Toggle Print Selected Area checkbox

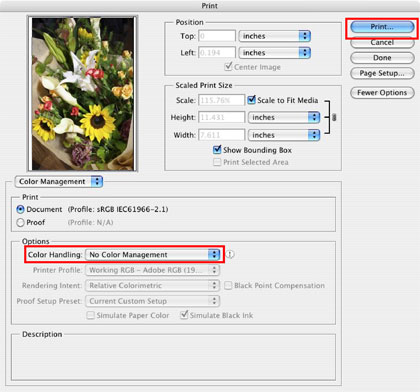217,162
